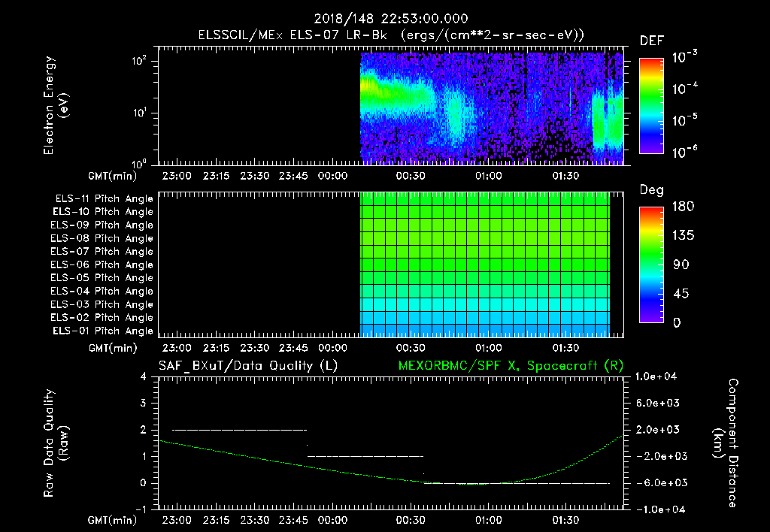Select the ELS-03 Pitch Angle row label
The height and width of the screenshot is (532, 770).
[102, 304]
